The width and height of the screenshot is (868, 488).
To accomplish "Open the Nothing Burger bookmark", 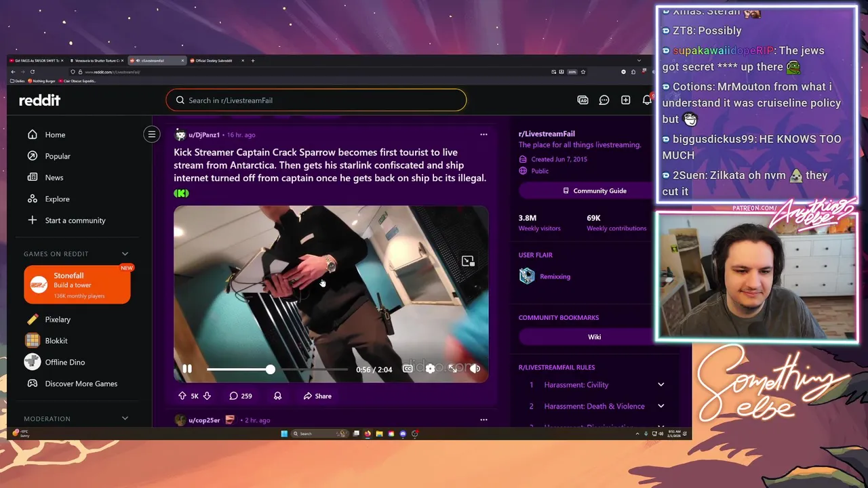I will tap(41, 81).
